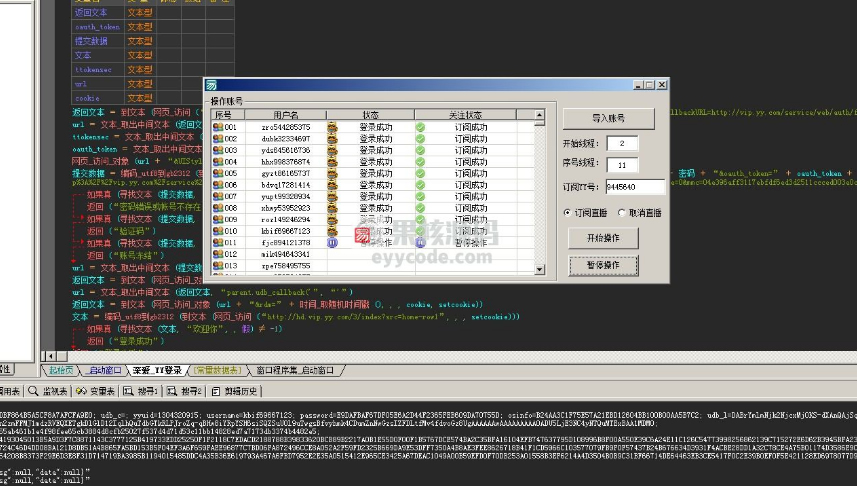Click the 序号 column header

tap(228, 115)
